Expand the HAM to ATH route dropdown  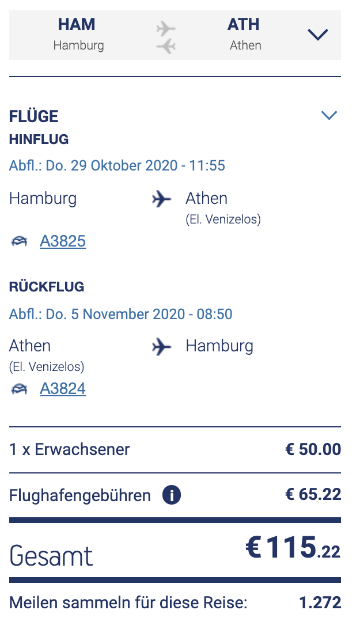coord(317,35)
